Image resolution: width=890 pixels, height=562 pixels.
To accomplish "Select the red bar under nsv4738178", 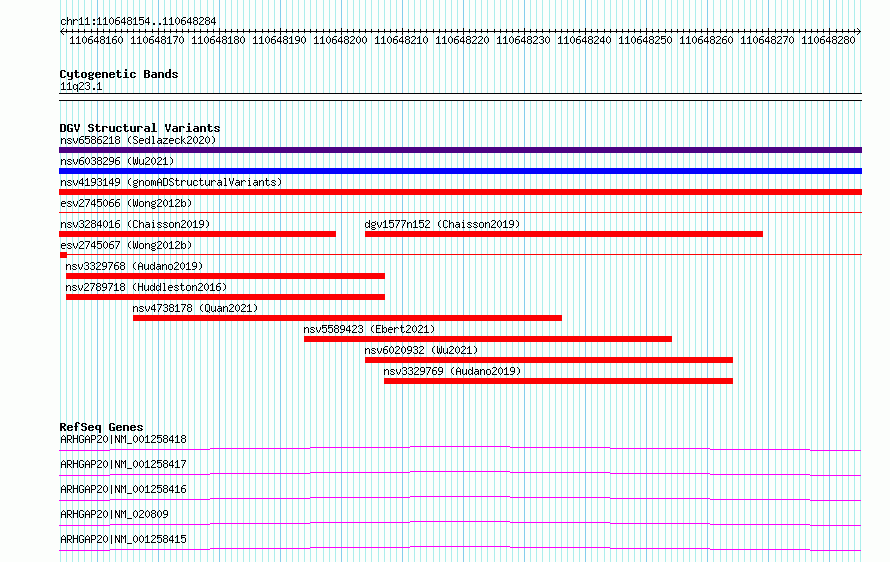I will (x=347, y=318).
